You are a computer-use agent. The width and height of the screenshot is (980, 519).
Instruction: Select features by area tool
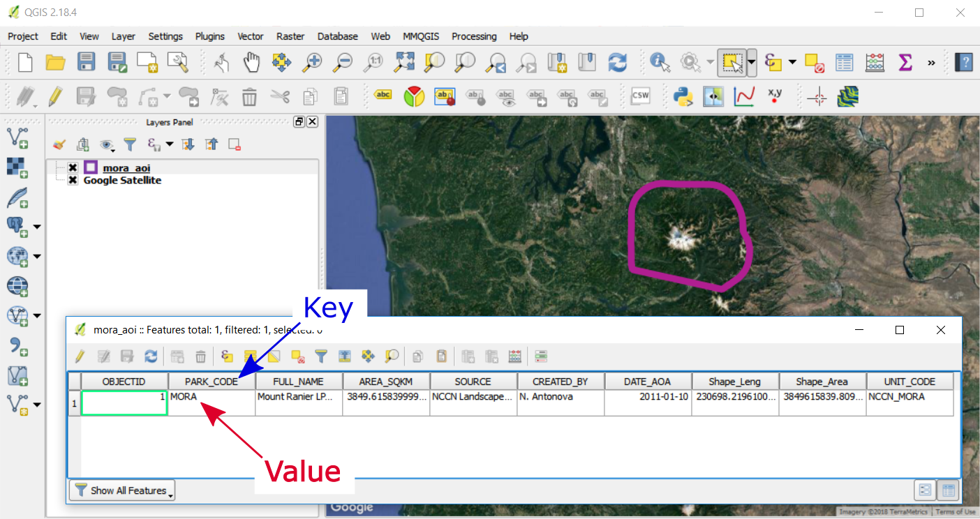[732, 62]
